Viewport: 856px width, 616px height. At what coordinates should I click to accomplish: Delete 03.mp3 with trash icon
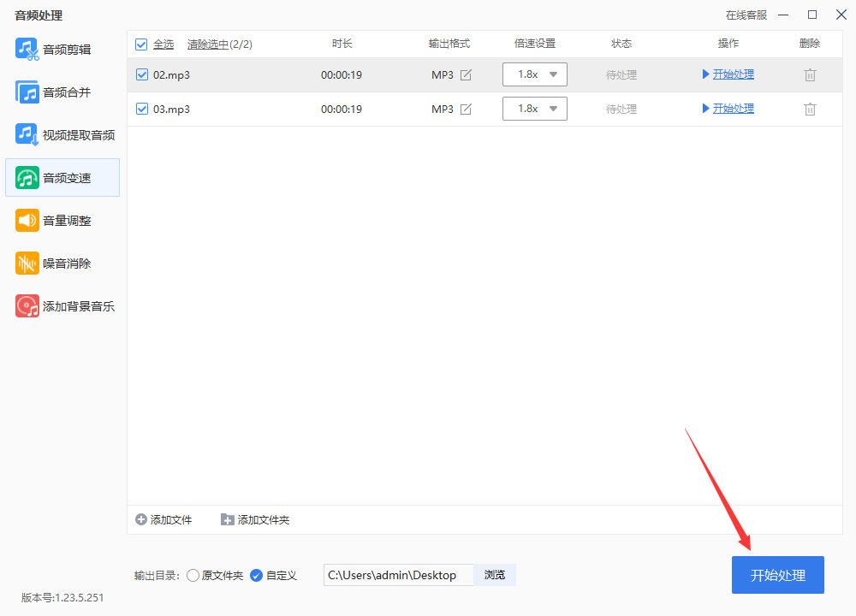(x=810, y=110)
